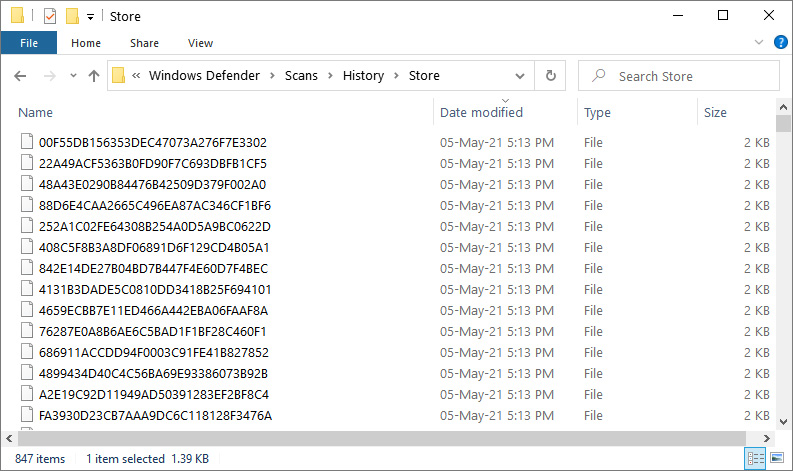Open the File menu

click(x=29, y=43)
